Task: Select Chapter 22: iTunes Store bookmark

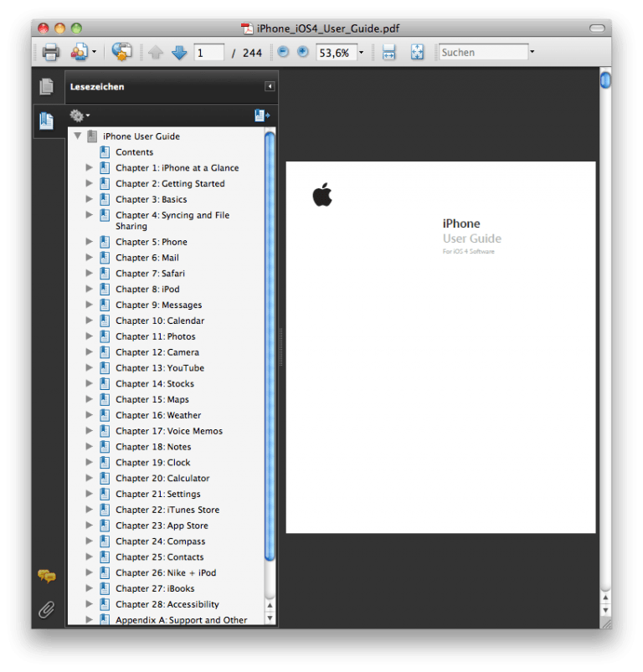Action: click(167, 510)
